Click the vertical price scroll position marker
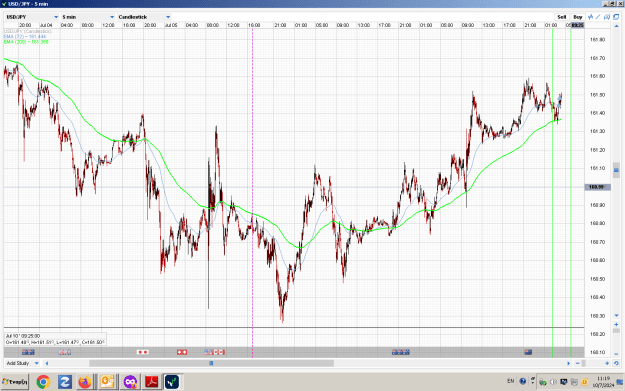The width and height of the screenshot is (625, 391). point(616,170)
